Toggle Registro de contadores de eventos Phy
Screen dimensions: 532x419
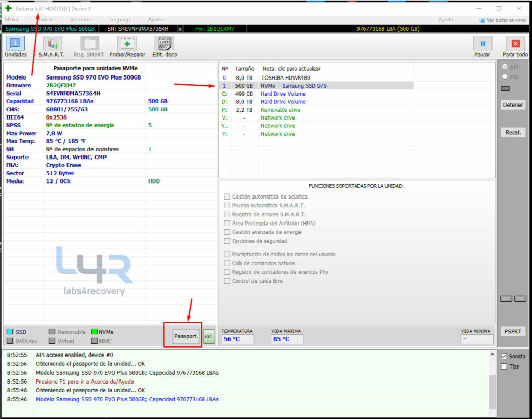coord(227,272)
